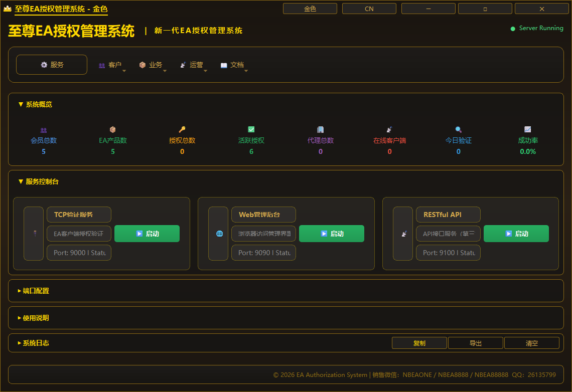The image size is (572, 392).
Task: Click the EA产品数 package box icon
Action: (x=113, y=130)
